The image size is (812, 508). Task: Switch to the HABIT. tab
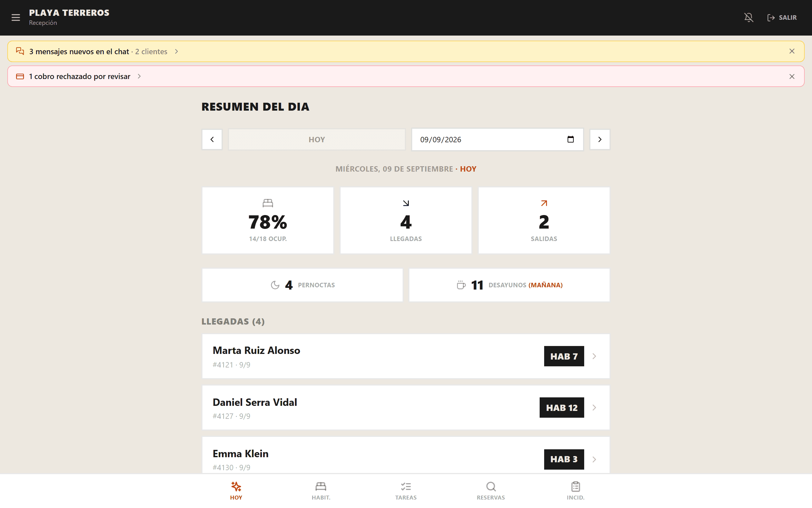pyautogui.click(x=321, y=491)
